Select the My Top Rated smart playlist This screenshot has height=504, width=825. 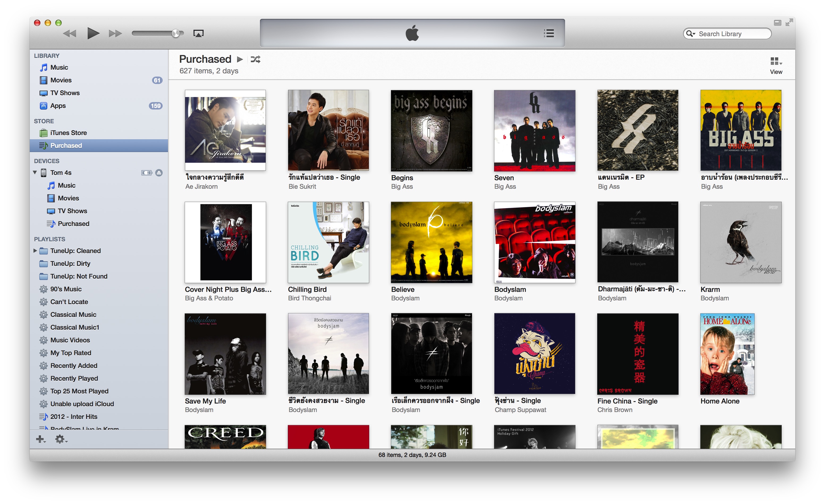[x=71, y=353]
